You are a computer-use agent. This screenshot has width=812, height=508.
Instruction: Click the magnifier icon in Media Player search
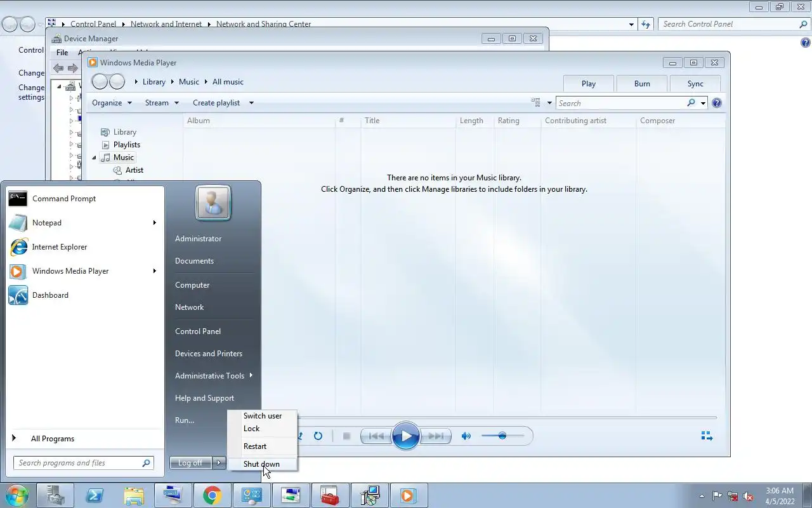coord(691,103)
